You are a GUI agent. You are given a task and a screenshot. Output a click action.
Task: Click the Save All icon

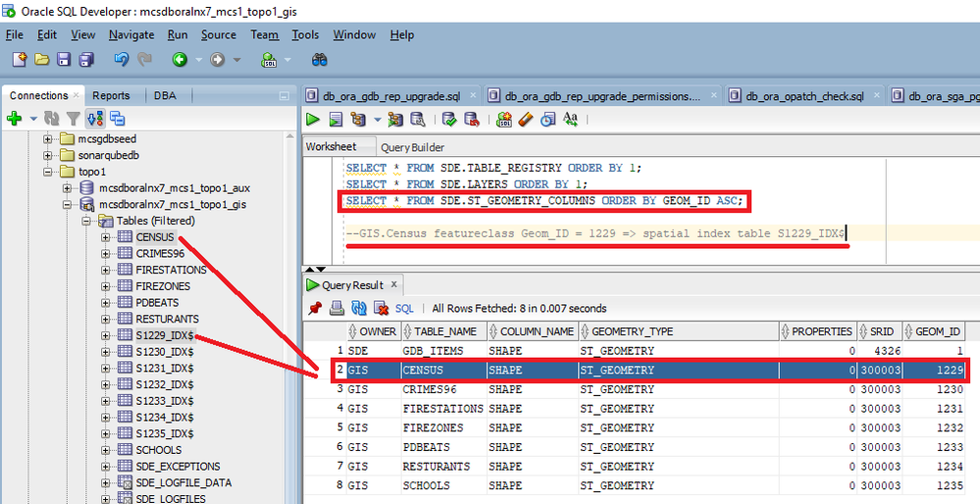85,60
